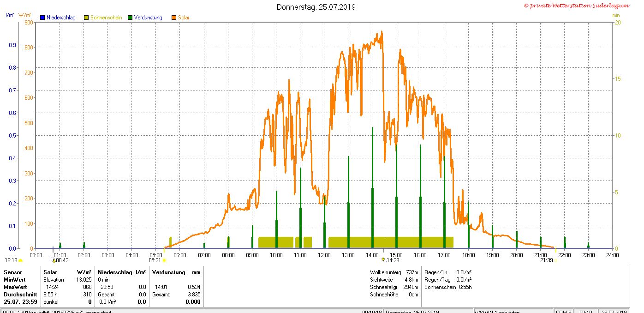
Task: Click the blue Niederschlag legend swatch
Action: pos(42,18)
